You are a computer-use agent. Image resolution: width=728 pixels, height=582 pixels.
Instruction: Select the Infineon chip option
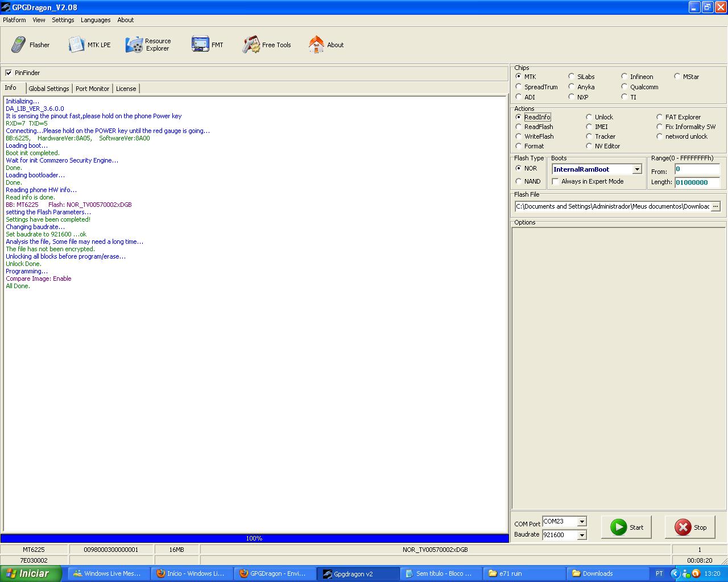click(x=624, y=76)
